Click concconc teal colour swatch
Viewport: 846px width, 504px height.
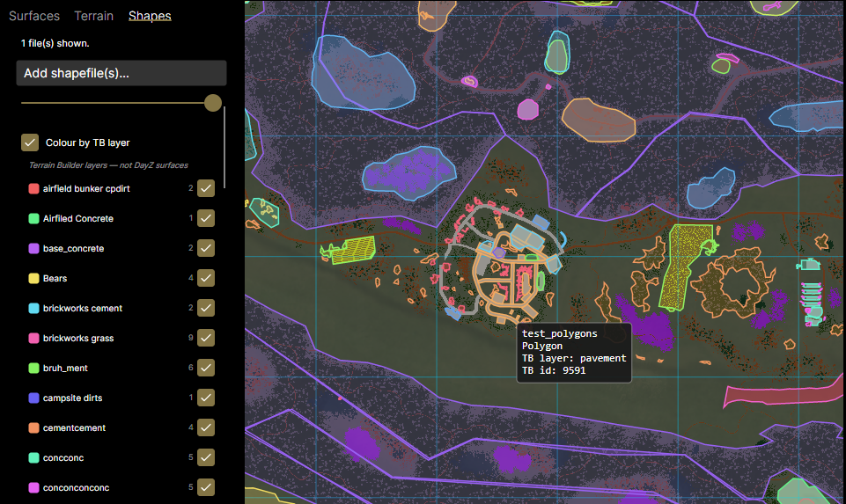[33, 457]
